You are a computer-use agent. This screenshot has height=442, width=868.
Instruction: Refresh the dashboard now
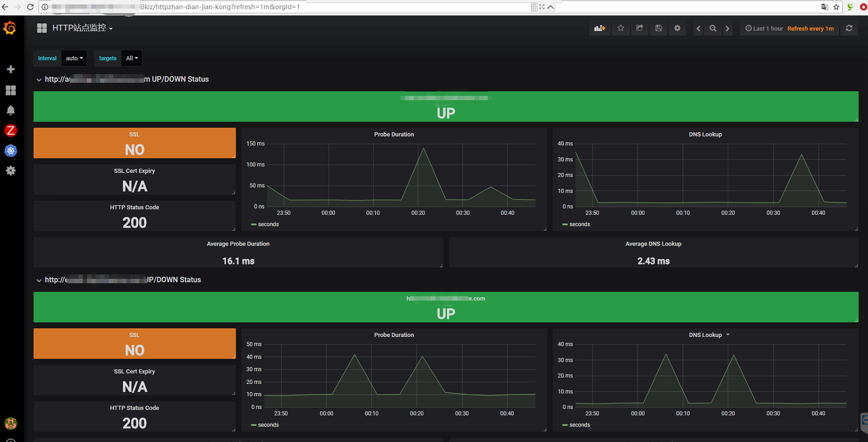(849, 28)
